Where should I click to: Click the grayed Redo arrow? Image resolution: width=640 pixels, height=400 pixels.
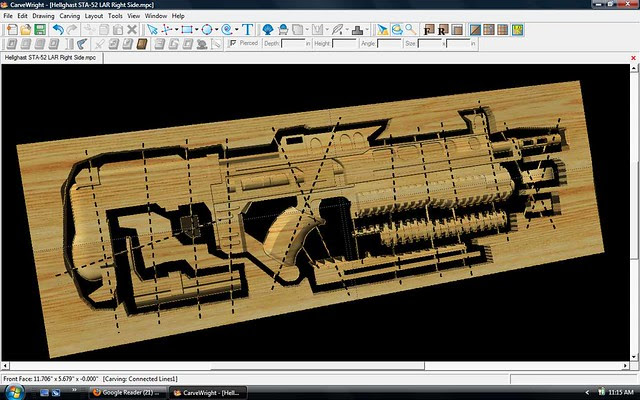72,29
